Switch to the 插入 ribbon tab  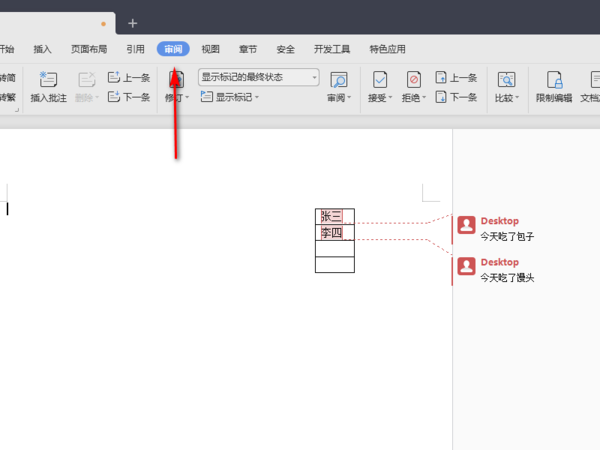[42, 49]
